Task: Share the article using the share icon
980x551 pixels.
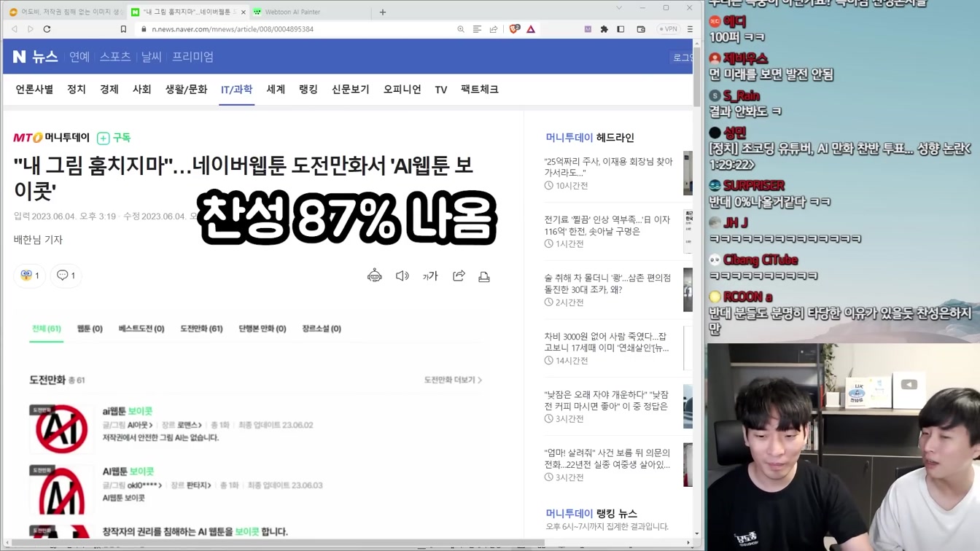Action: pos(459,275)
